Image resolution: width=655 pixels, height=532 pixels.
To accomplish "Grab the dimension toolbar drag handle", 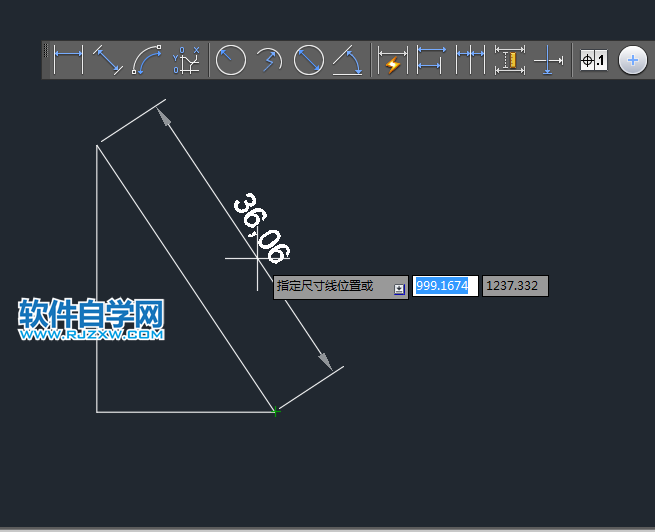I will (x=46, y=51).
